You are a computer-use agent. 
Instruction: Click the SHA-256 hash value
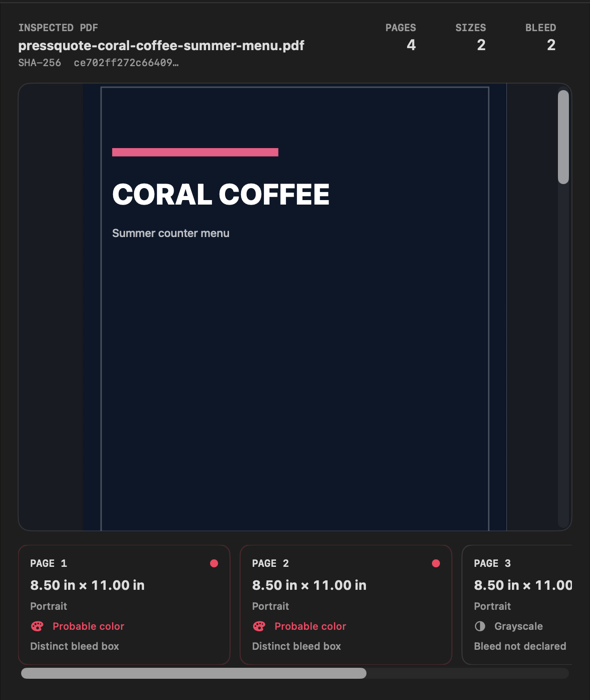(x=126, y=63)
